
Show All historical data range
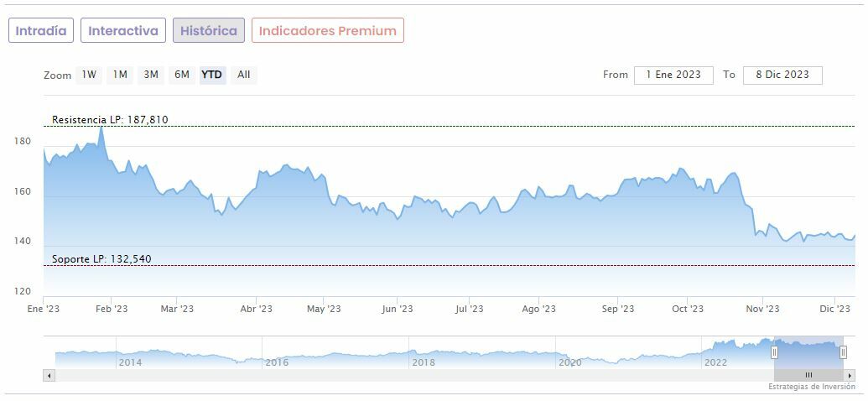243,75
